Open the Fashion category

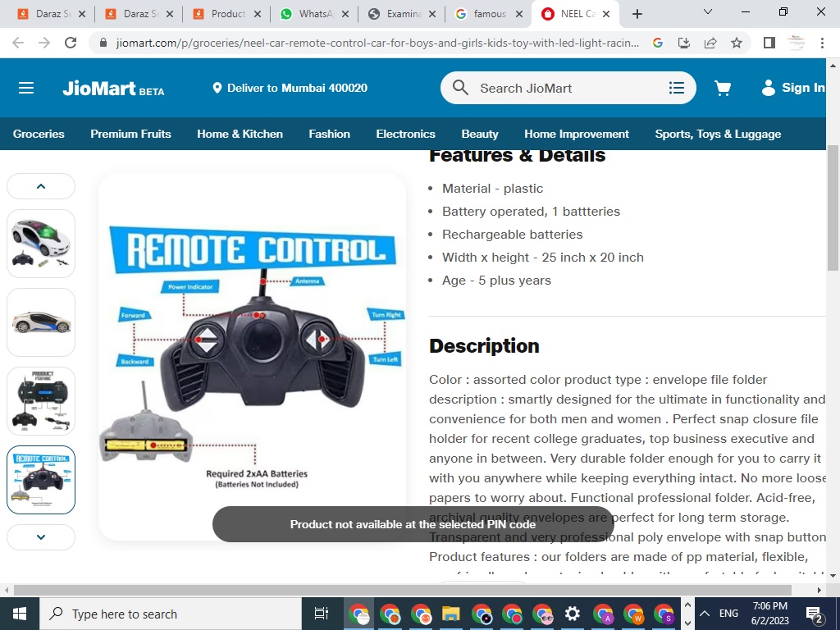point(330,134)
